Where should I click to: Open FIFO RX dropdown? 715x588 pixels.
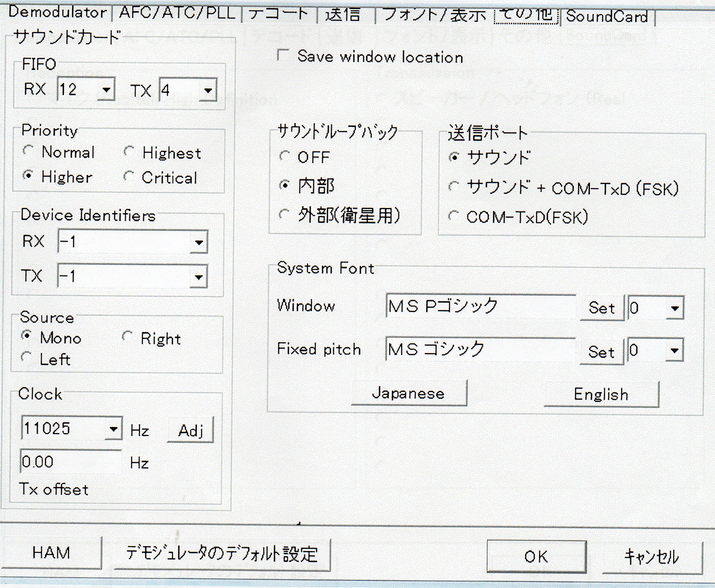[x=106, y=90]
